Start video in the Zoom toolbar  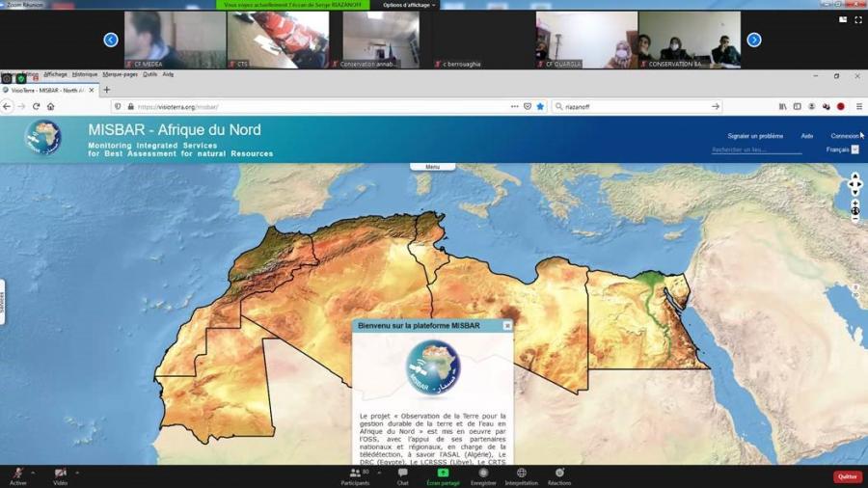[61, 475]
